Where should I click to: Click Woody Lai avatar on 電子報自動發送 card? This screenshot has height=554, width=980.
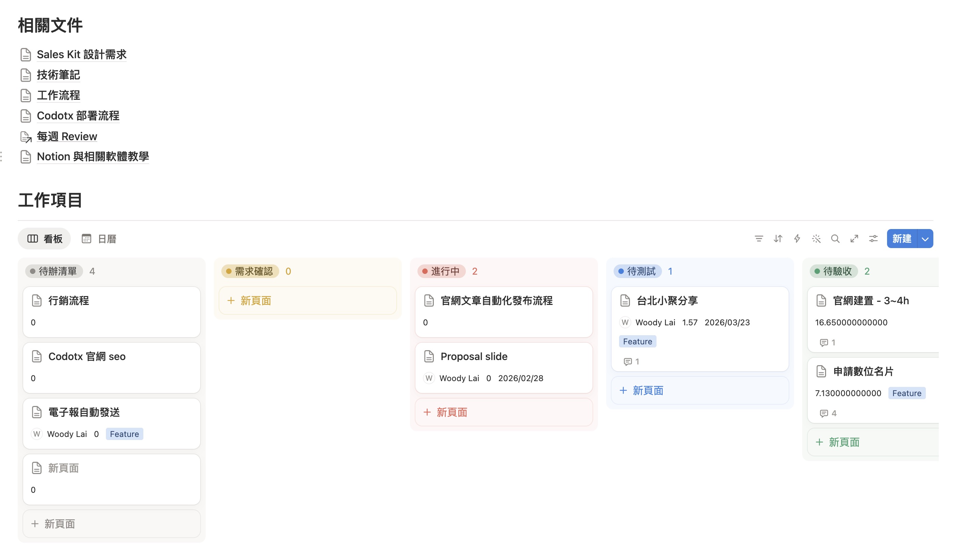36,434
